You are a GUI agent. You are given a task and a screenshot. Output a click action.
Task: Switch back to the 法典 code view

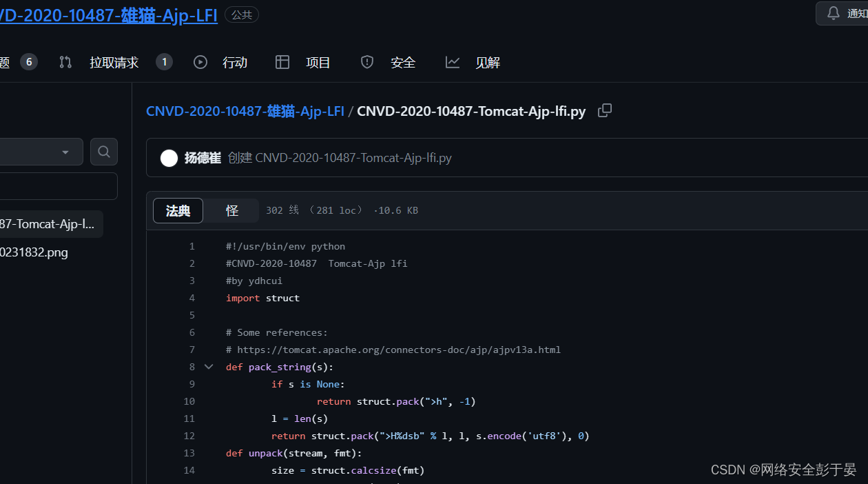pos(178,210)
